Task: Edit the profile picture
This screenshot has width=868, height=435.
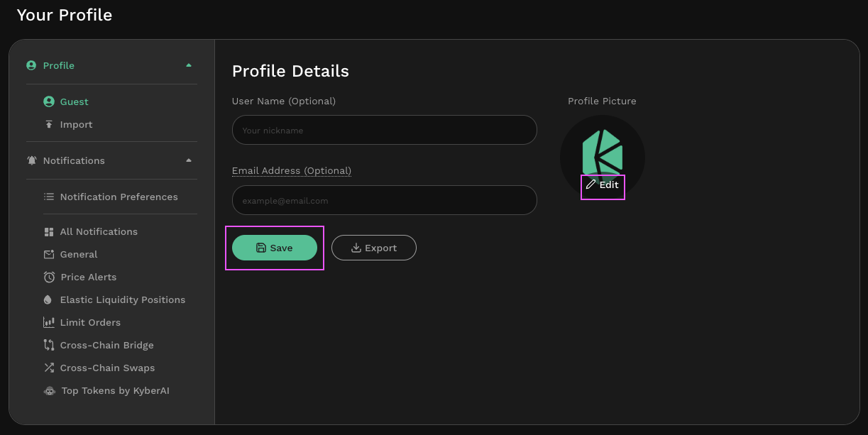Action: (x=603, y=185)
